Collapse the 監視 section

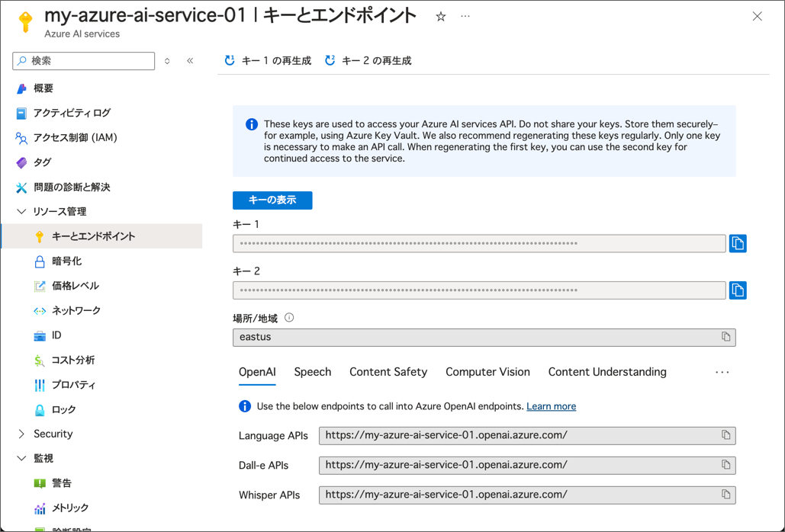21,458
